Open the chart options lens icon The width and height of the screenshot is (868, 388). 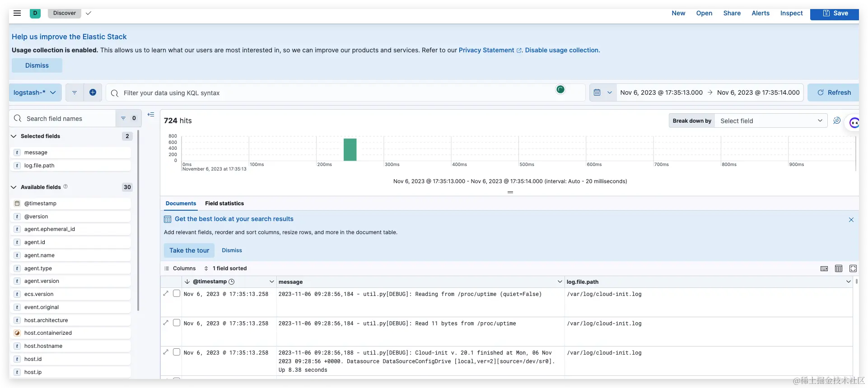tap(837, 120)
